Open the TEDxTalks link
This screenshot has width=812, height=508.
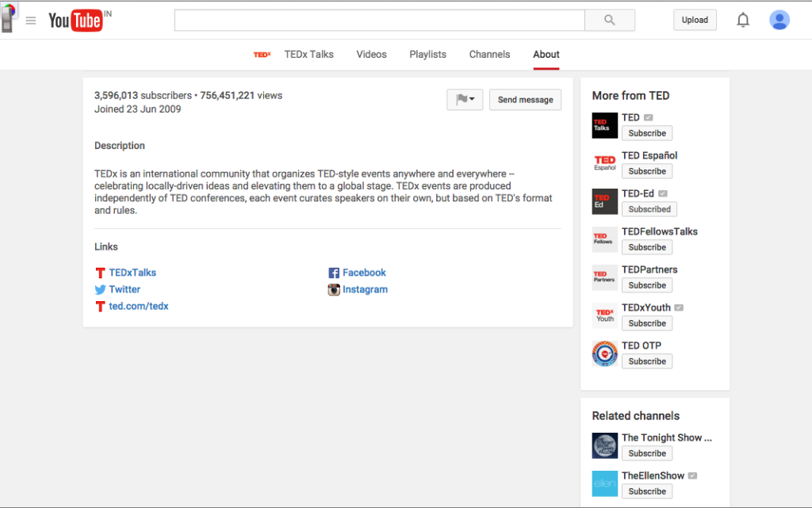[132, 273]
